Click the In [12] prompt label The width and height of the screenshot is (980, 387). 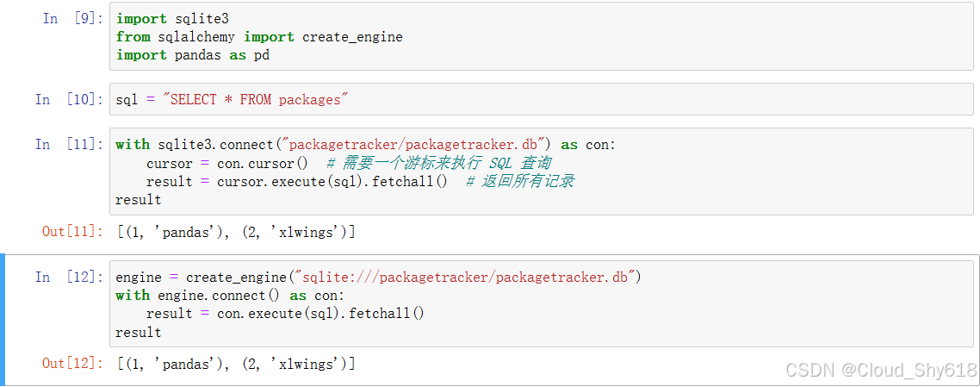coord(69,277)
